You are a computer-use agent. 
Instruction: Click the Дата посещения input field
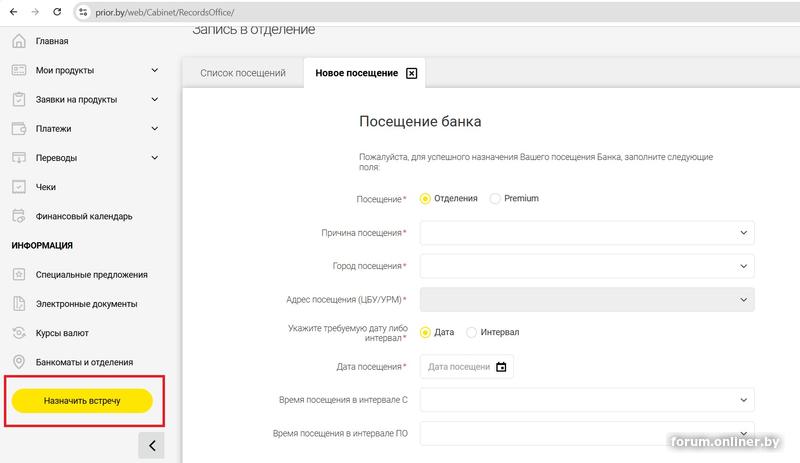pyautogui.click(x=458, y=367)
